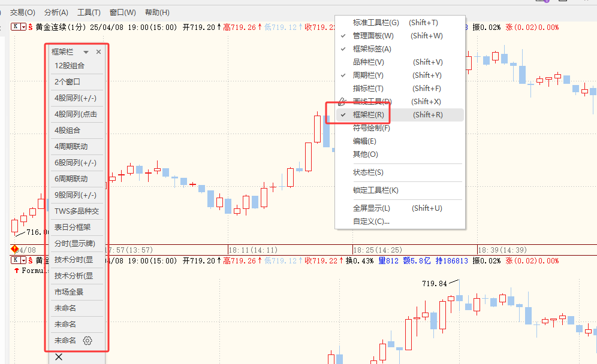Open 自定义(C)... menu entry
The width and height of the screenshot is (597, 364).
tap(400, 222)
